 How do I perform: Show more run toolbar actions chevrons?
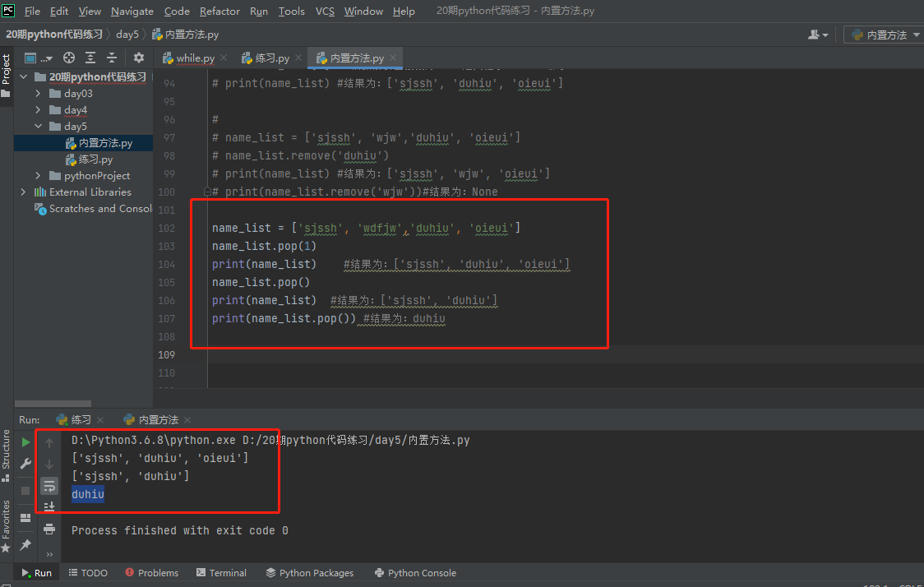[49, 554]
